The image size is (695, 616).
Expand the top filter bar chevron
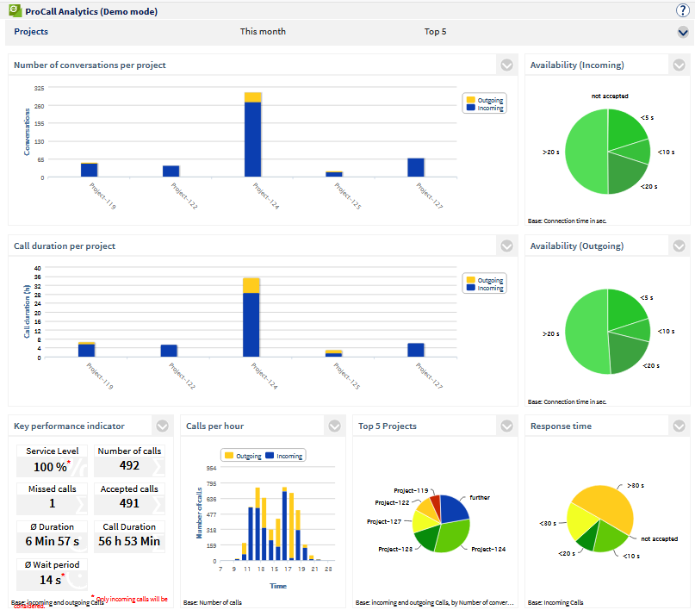(x=683, y=32)
